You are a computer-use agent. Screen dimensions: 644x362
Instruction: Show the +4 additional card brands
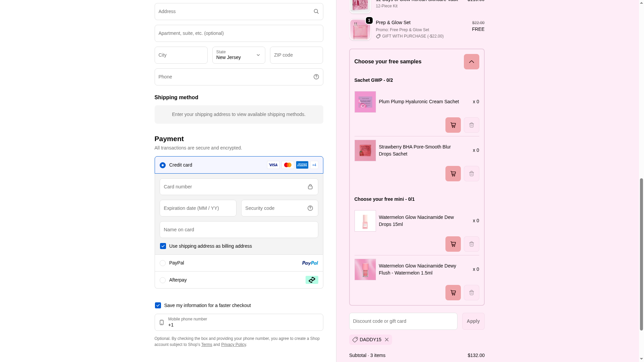314,165
